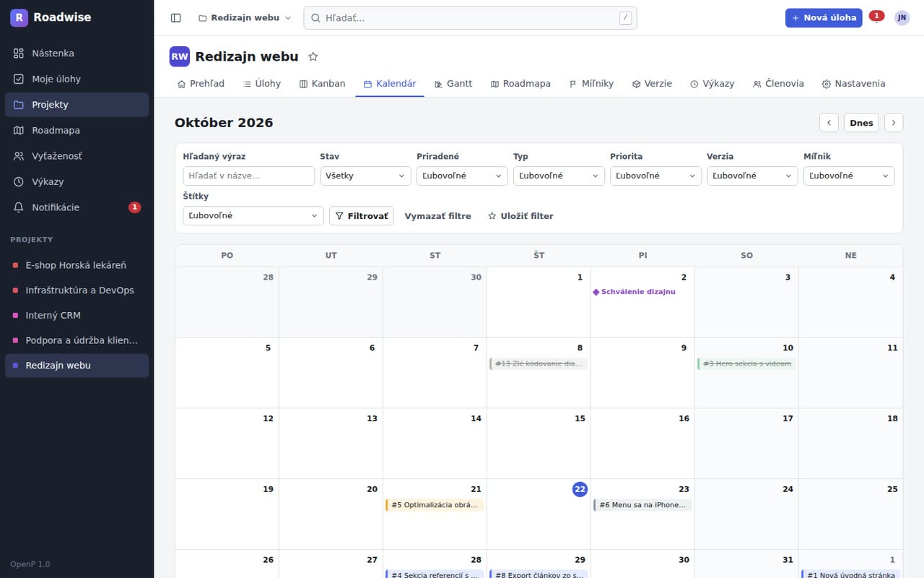This screenshot has height=578, width=924.
Task: Open the notifications bell in top bar
Action: [x=876, y=18]
